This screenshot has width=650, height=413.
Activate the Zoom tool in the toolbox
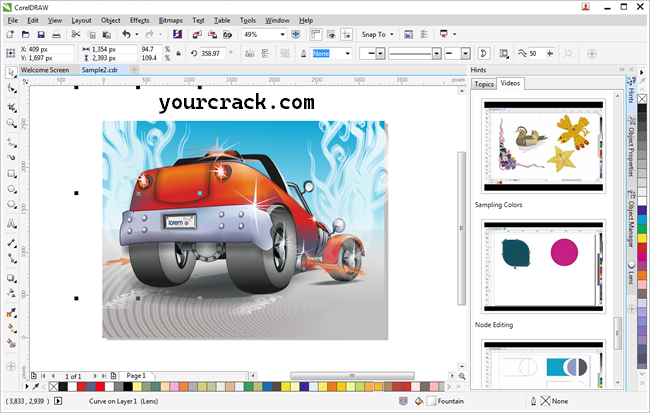point(11,123)
